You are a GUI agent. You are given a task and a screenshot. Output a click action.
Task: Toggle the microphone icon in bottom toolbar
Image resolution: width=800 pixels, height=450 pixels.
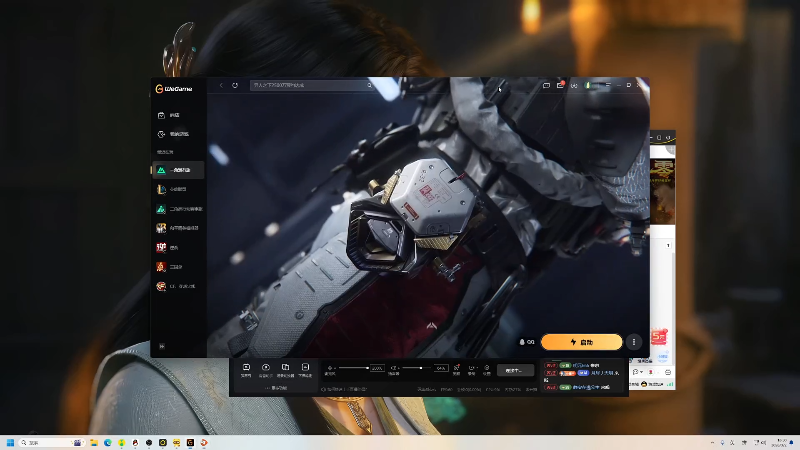pyautogui.click(x=330, y=370)
